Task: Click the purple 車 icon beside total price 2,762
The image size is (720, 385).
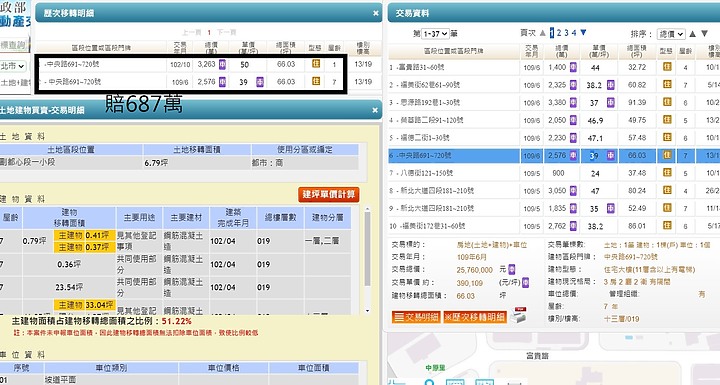Action: 573,226
